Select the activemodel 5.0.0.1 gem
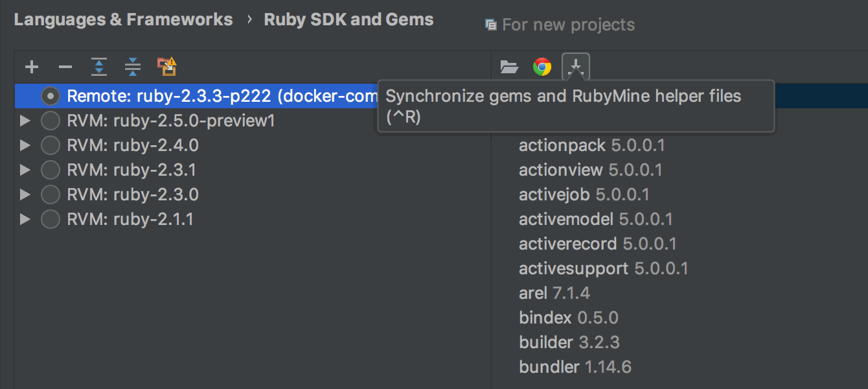The image size is (868, 389). [x=596, y=219]
